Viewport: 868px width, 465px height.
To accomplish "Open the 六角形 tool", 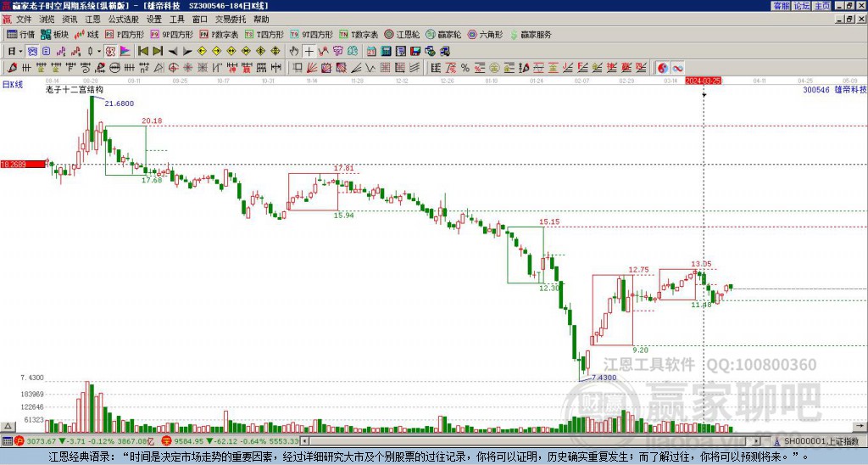I will tap(485, 34).
